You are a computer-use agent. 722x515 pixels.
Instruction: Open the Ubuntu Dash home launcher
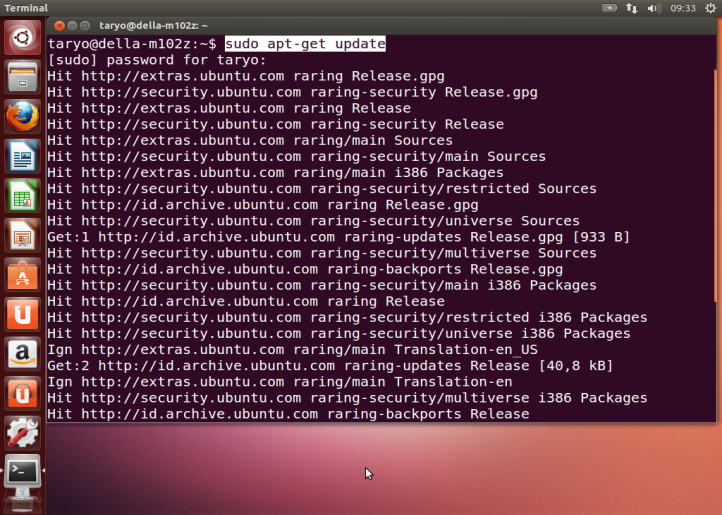tap(22, 38)
